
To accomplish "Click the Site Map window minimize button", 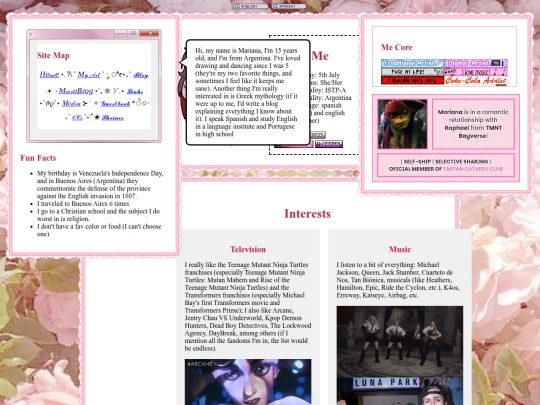I will 120,33.
